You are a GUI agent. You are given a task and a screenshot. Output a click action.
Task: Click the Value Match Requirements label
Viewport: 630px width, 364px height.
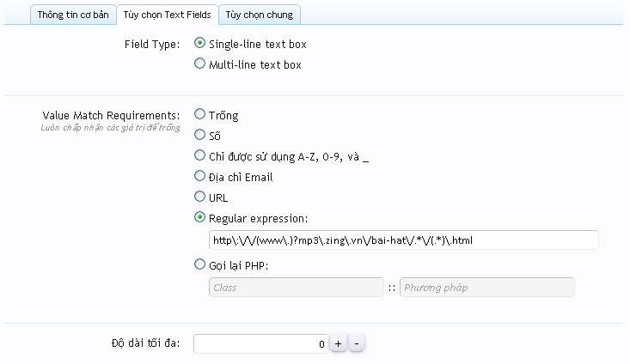111,116
